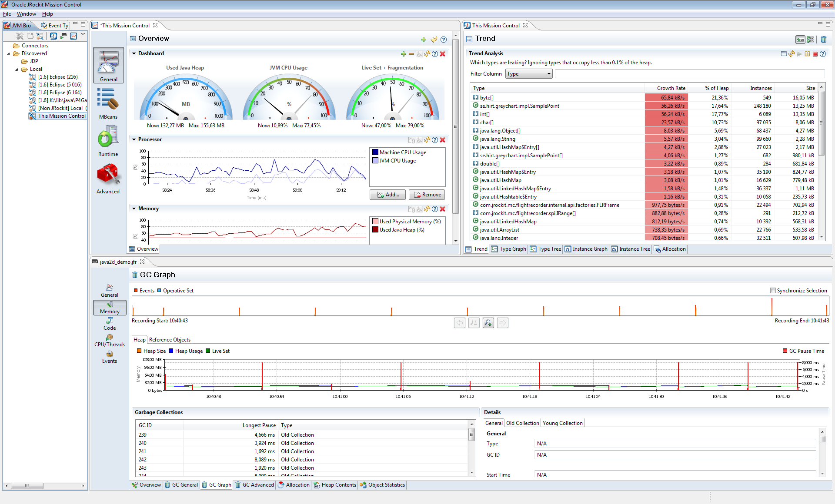The height and width of the screenshot is (504, 835).
Task: Select the General dashboard icon
Action: point(108,63)
